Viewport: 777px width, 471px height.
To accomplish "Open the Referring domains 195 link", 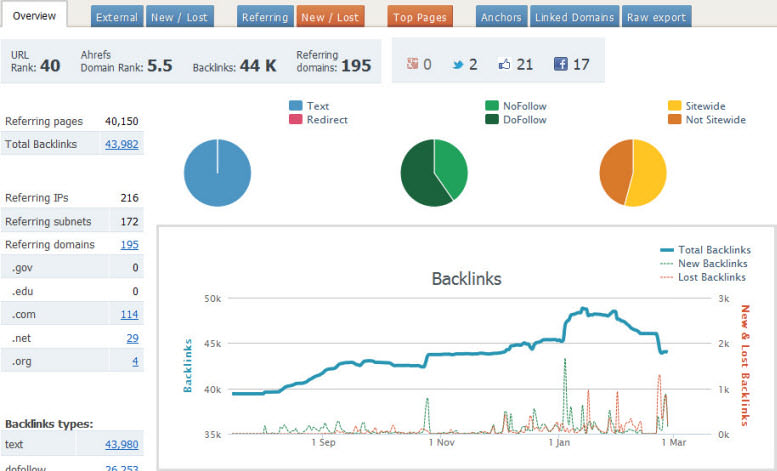I will click(x=129, y=244).
